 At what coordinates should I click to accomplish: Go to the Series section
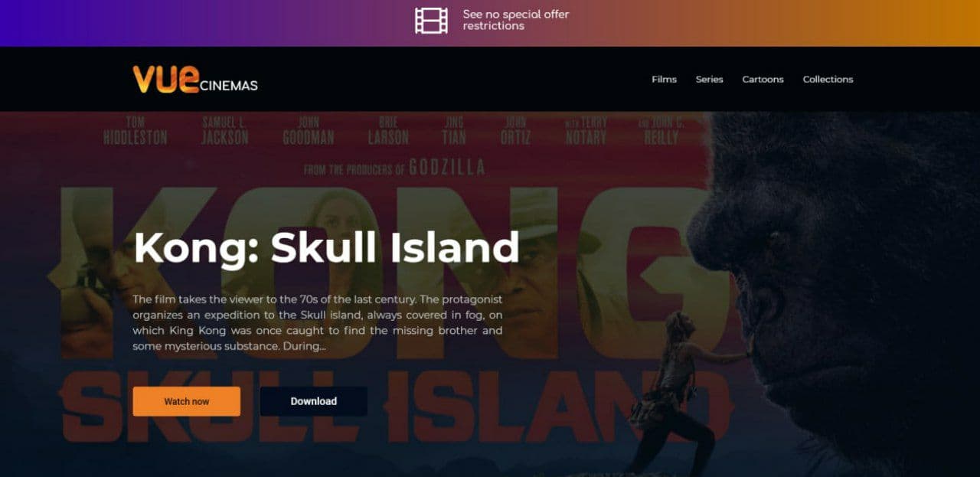tap(709, 80)
